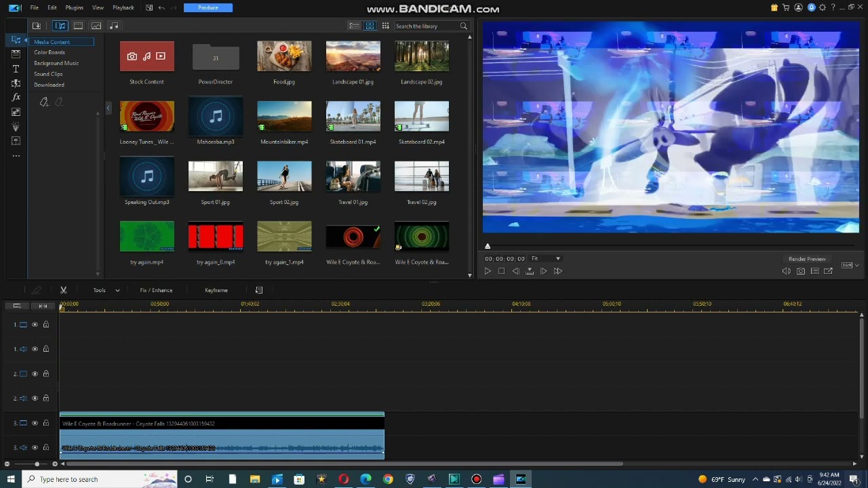The image size is (868, 488).
Task: Click the split clip scissors icon
Action: click(63, 290)
